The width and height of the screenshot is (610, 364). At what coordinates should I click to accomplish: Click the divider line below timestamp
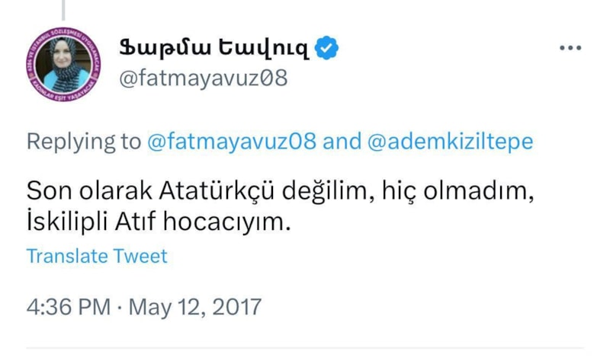[x=305, y=348]
